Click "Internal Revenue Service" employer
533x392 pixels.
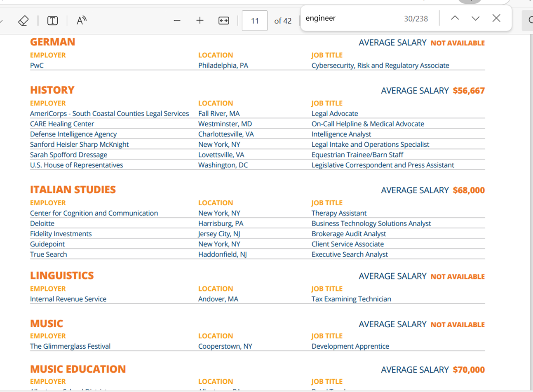point(68,299)
